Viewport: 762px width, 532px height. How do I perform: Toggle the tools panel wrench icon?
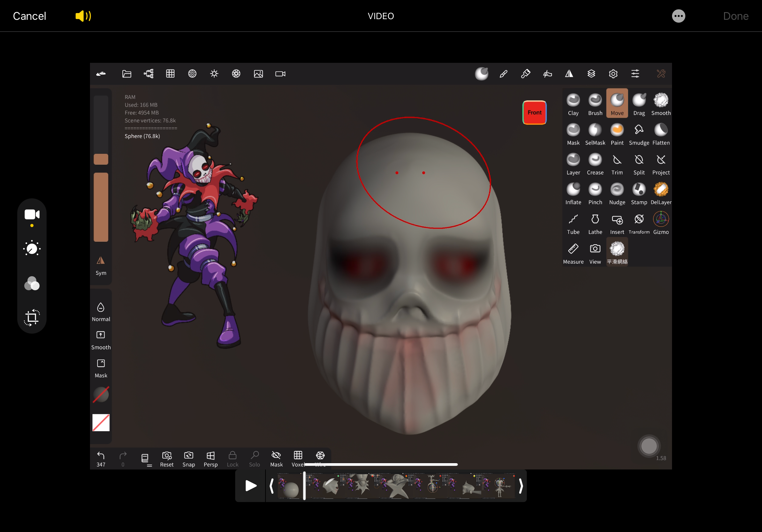661,74
